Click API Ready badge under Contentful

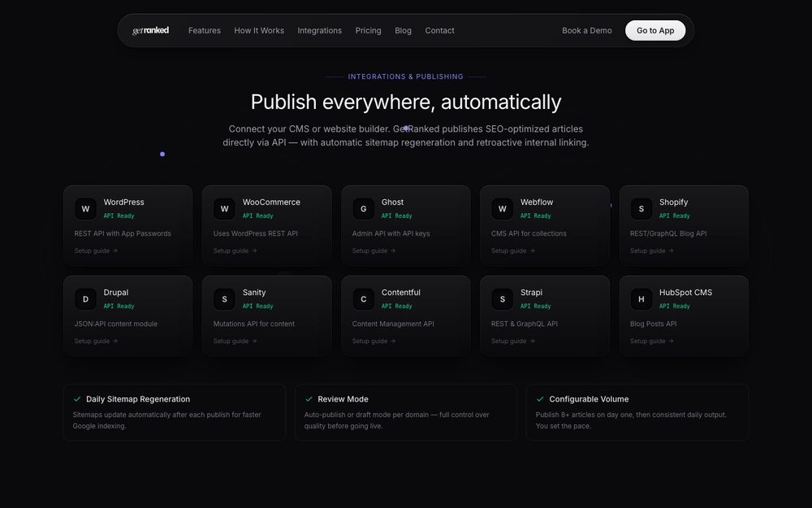tap(397, 306)
